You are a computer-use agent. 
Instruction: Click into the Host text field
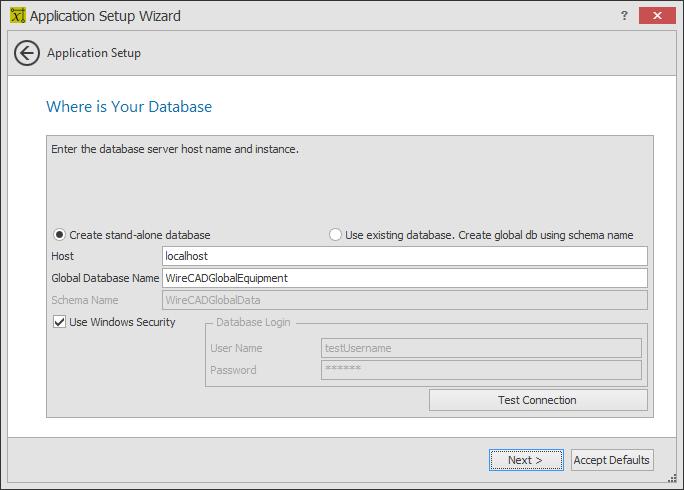point(404,256)
